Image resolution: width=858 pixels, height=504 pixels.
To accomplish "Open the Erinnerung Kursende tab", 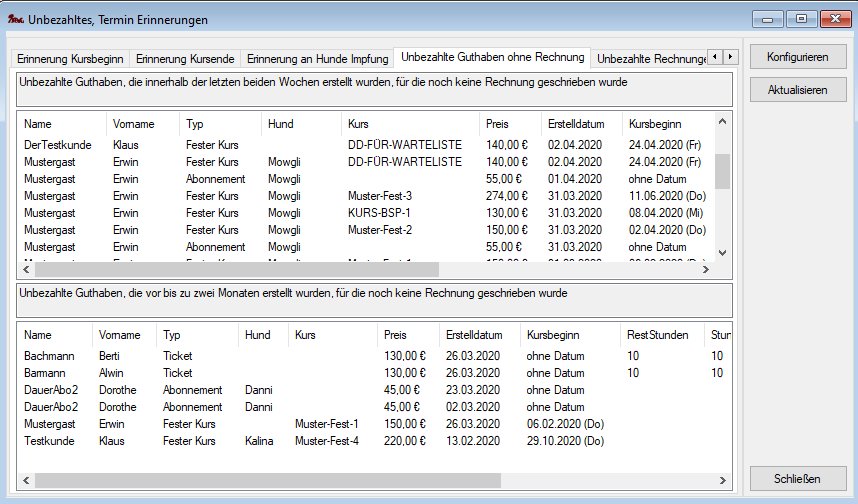I will click(185, 59).
